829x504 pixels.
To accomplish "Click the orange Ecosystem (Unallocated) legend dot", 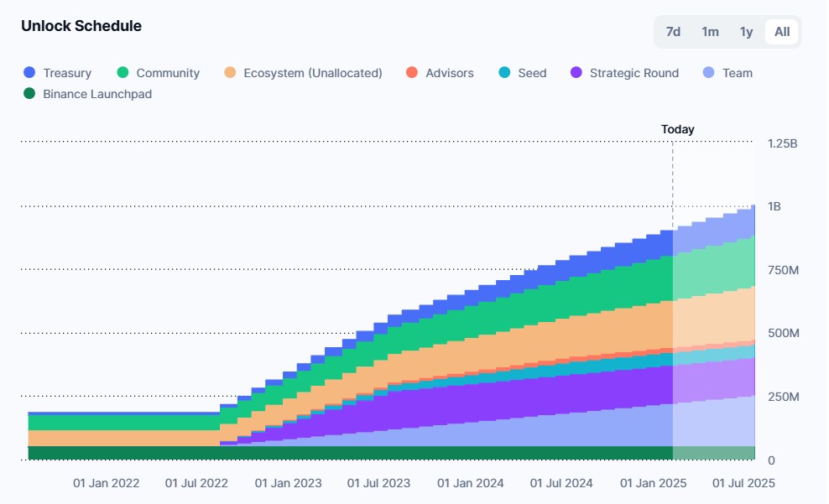I will (230, 72).
